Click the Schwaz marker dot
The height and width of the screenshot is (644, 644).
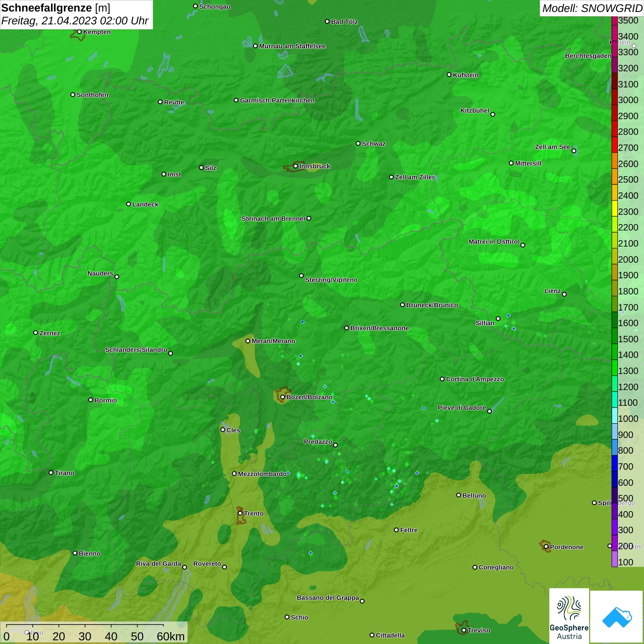click(358, 144)
